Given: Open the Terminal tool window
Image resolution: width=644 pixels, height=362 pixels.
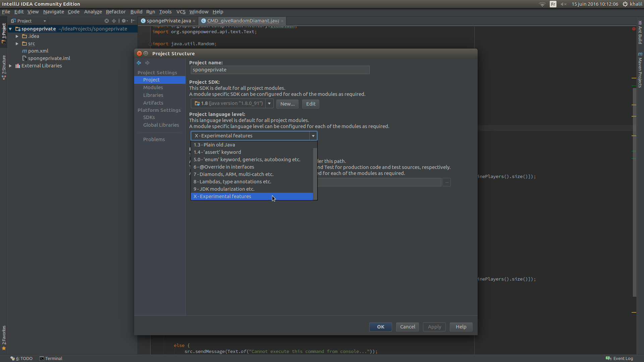Looking at the screenshot, I should point(51,358).
